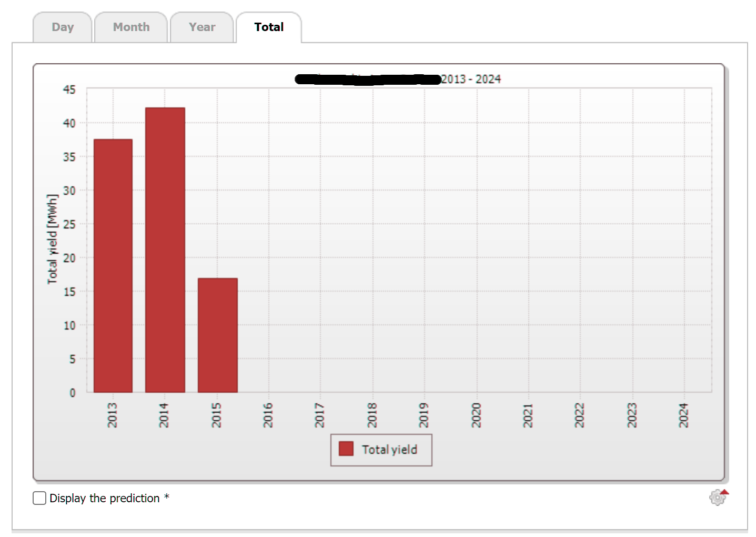Image resolution: width=756 pixels, height=537 pixels.
Task: Switch to the Year tab
Action: click(202, 27)
